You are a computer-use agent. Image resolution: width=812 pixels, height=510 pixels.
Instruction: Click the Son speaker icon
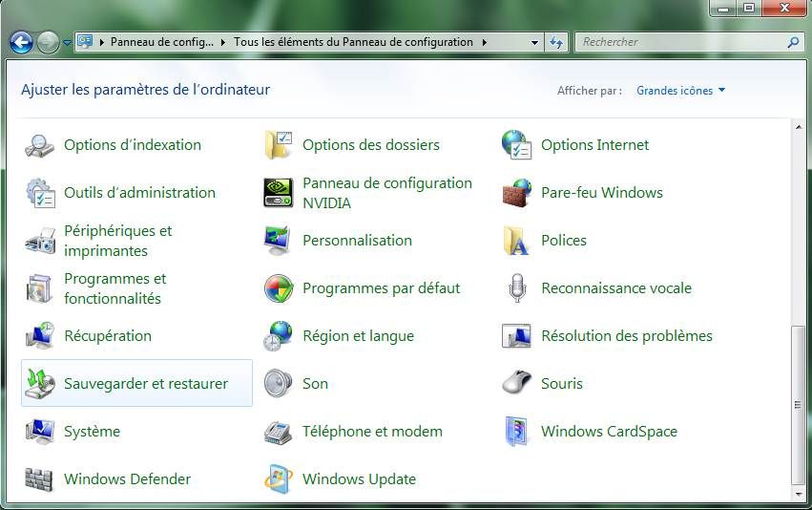point(278,384)
